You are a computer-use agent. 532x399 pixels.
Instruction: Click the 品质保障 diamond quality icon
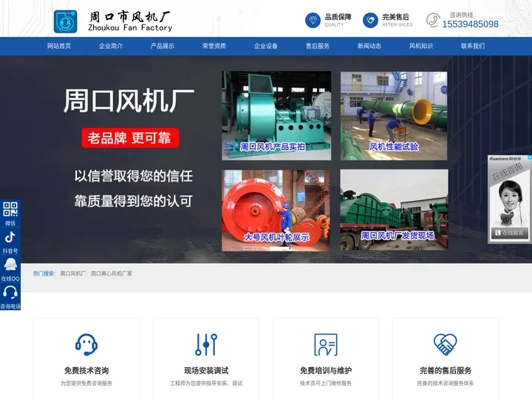313,21
